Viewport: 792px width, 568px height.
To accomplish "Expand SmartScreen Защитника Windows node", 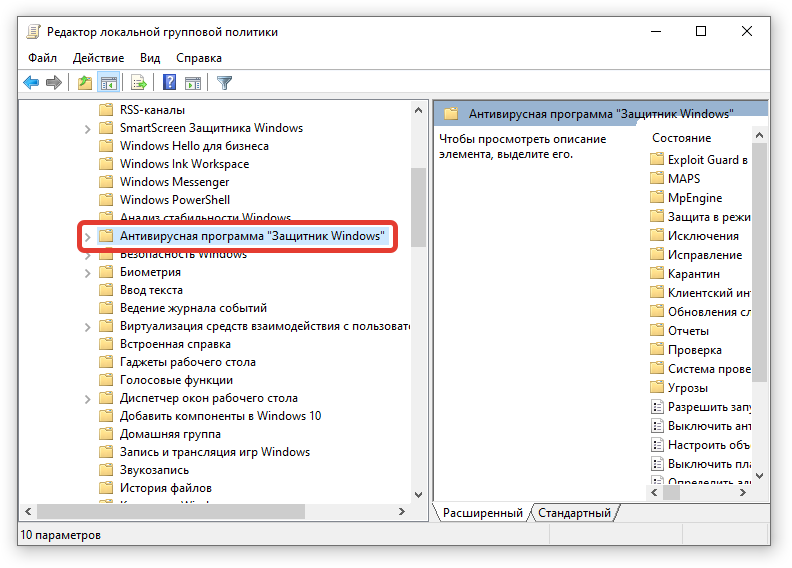I will [87, 129].
